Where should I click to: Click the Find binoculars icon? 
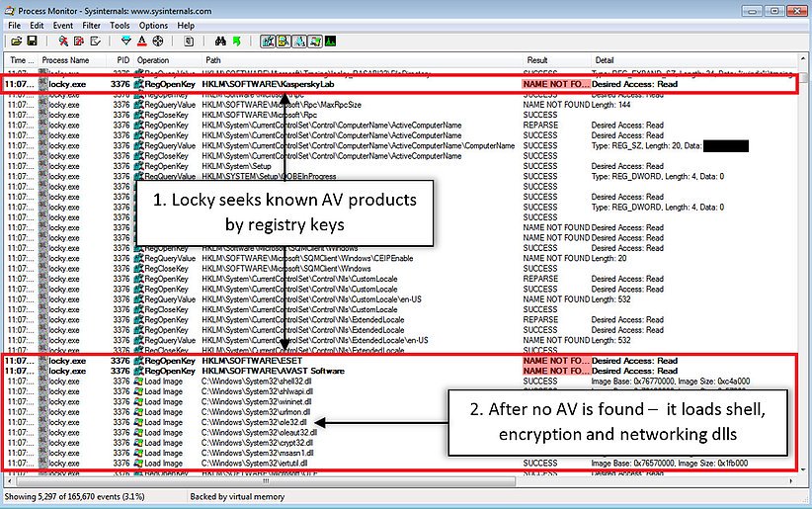point(220,41)
